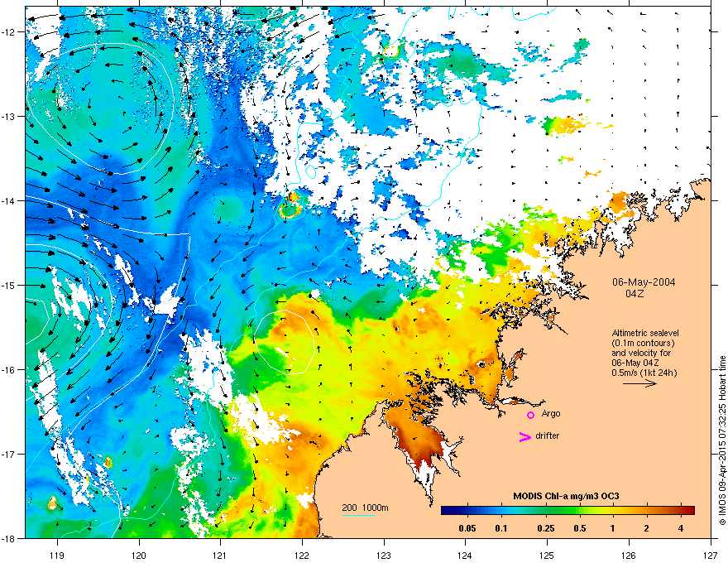
Task: Click the vertical IMOS timestamp text
Action: [722, 440]
